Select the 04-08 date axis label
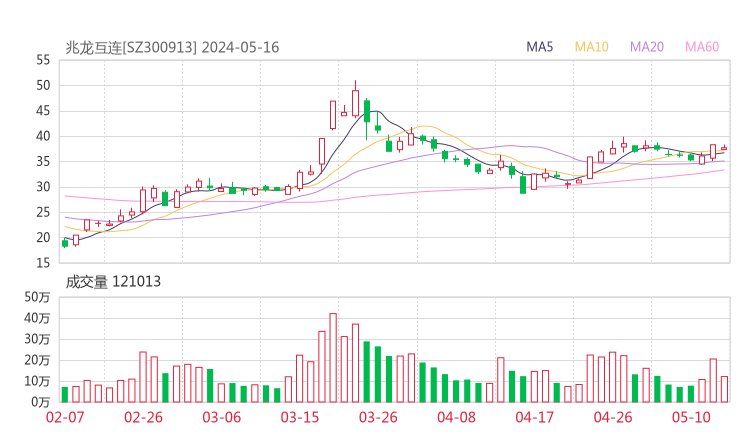 [456, 417]
